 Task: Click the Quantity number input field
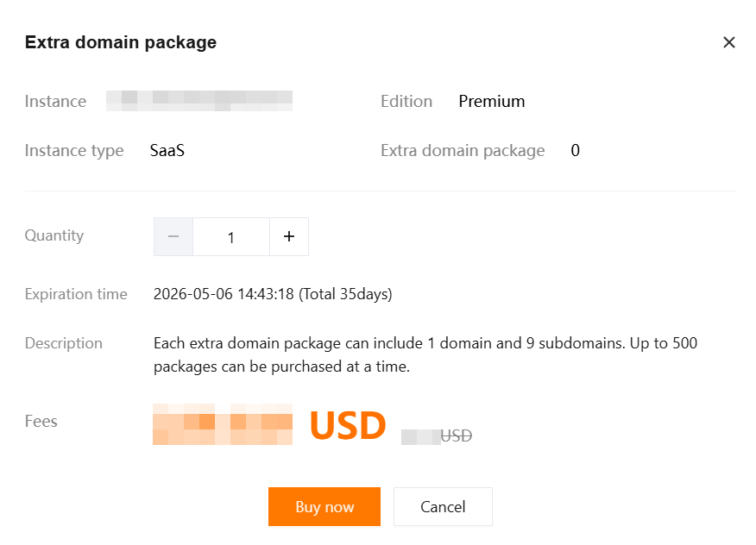231,237
